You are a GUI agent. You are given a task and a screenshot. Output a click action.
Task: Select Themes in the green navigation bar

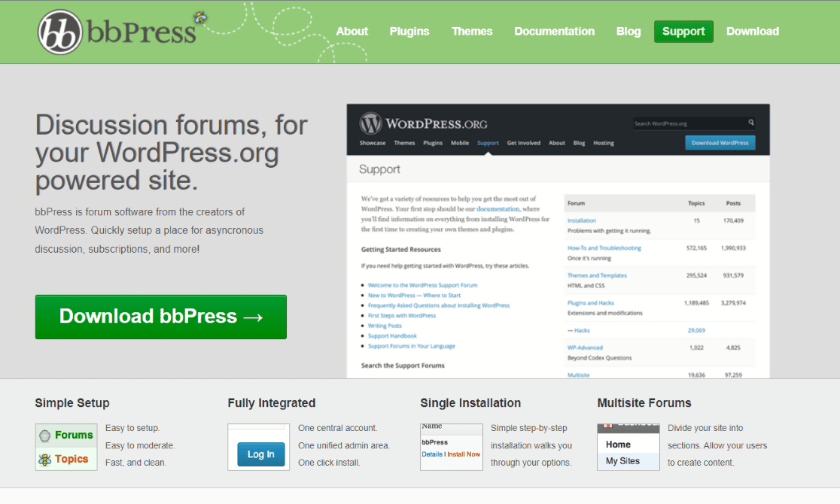[x=472, y=32]
